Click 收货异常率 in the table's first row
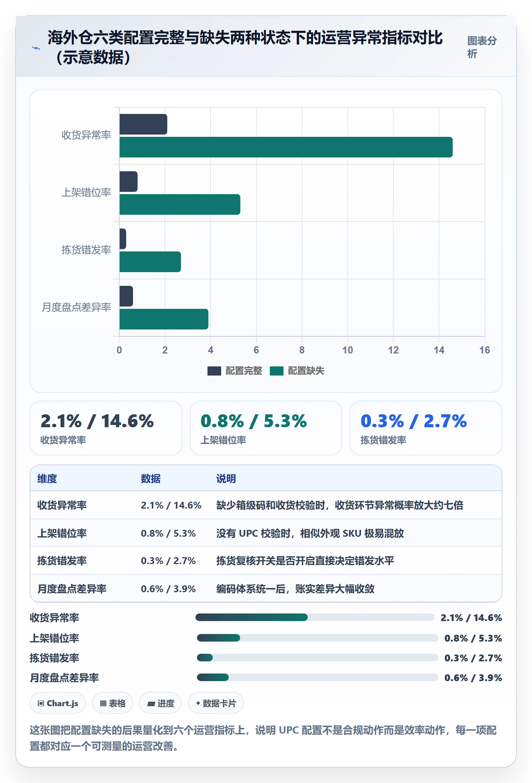This screenshot has width=532, height=783. tap(62, 505)
